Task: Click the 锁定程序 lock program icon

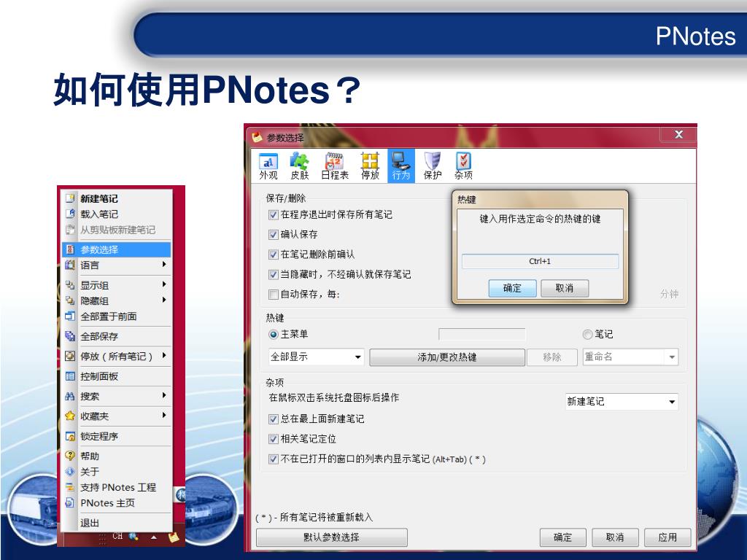Action: point(70,436)
